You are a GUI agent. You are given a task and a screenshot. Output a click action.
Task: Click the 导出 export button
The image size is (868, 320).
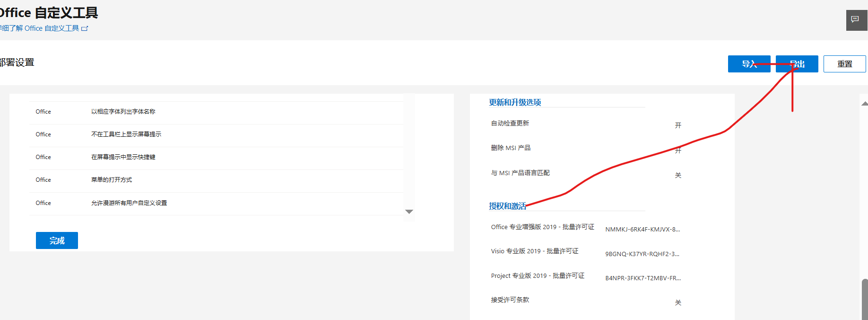coord(797,64)
